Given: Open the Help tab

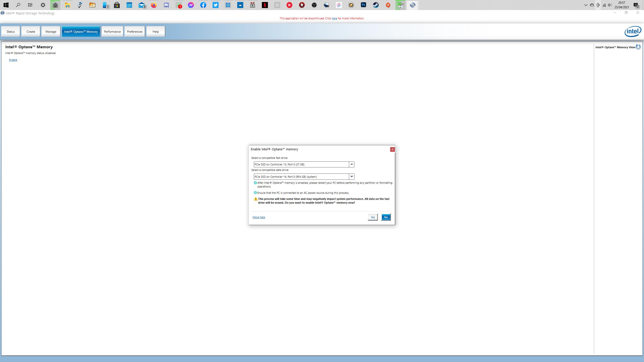Looking at the screenshot, I should (x=155, y=31).
